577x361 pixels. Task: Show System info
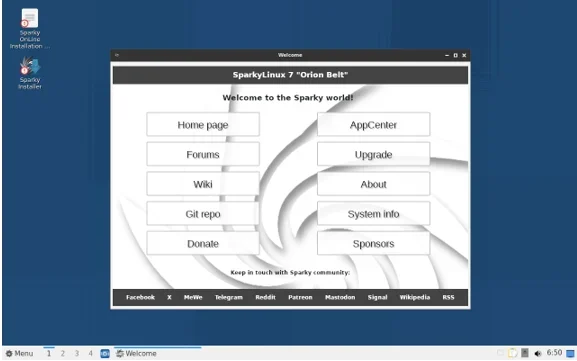point(374,214)
